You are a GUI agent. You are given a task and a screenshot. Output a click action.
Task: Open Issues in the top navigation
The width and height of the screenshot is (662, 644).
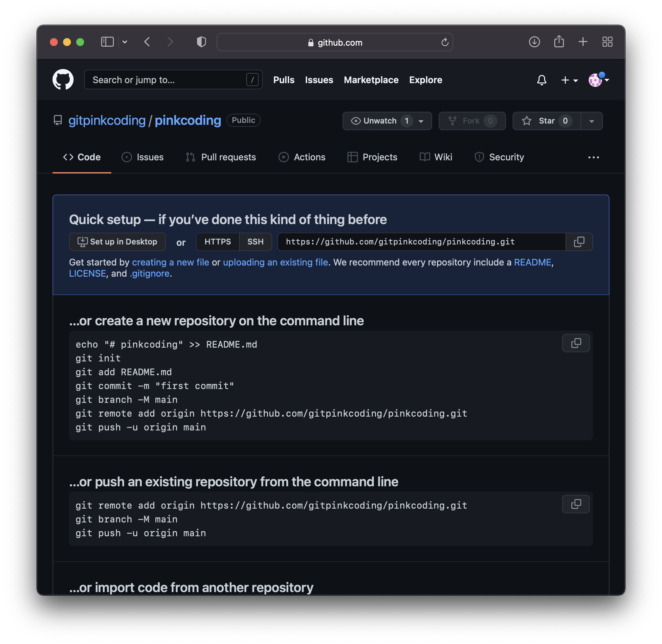(319, 80)
